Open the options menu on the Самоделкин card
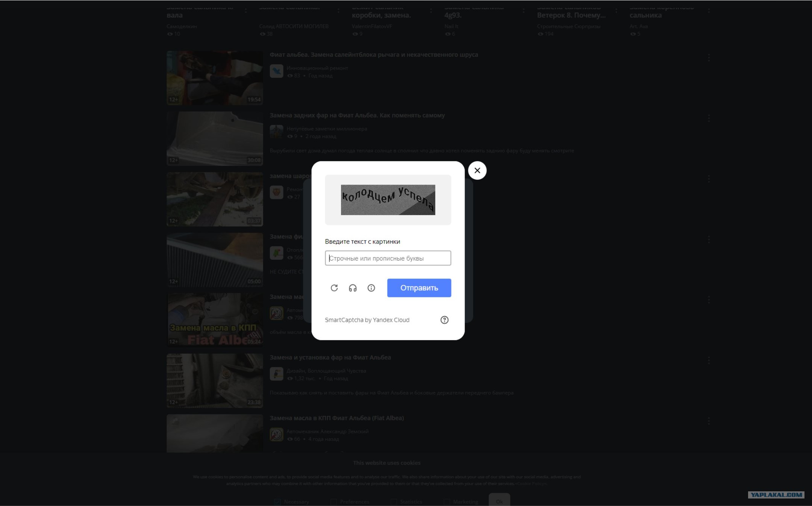The height and width of the screenshot is (506, 812). pyautogui.click(x=245, y=11)
